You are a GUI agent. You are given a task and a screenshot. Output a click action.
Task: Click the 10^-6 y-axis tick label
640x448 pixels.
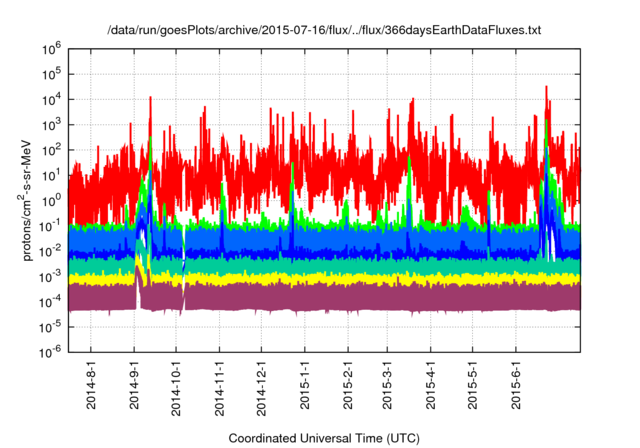(50, 353)
